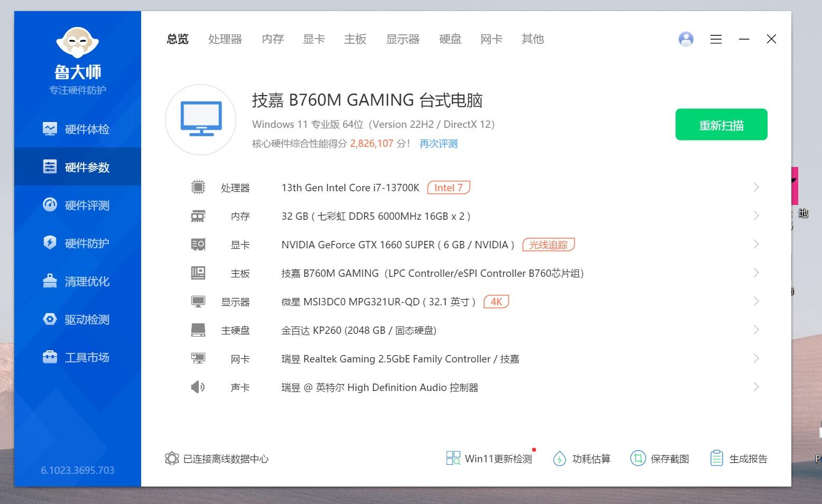
Task: Expand the 显示器 row arrow
Action: tap(756, 301)
